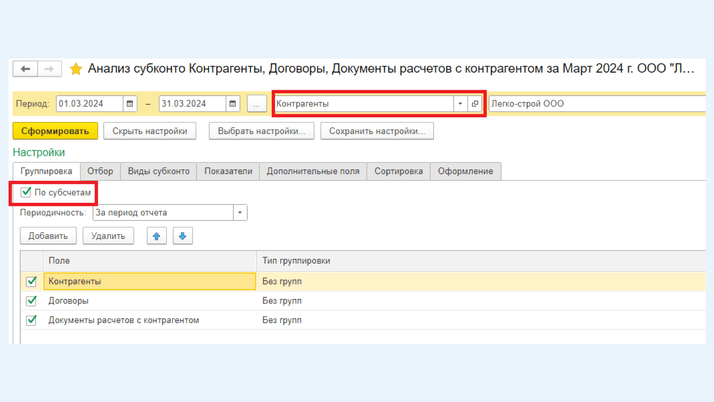Click Без групп in the Договоры row
This screenshot has width=714, height=402.
tap(282, 301)
